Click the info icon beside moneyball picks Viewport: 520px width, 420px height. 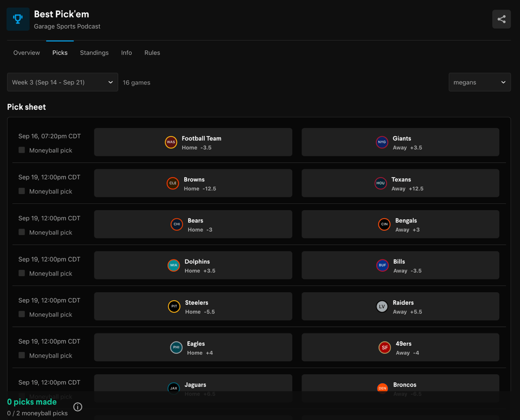(x=78, y=407)
